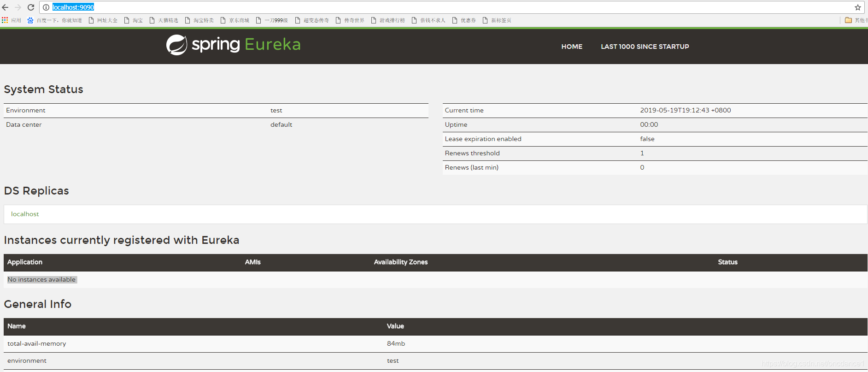
Task: Bookmark this page with the star icon
Action: pyautogui.click(x=857, y=7)
